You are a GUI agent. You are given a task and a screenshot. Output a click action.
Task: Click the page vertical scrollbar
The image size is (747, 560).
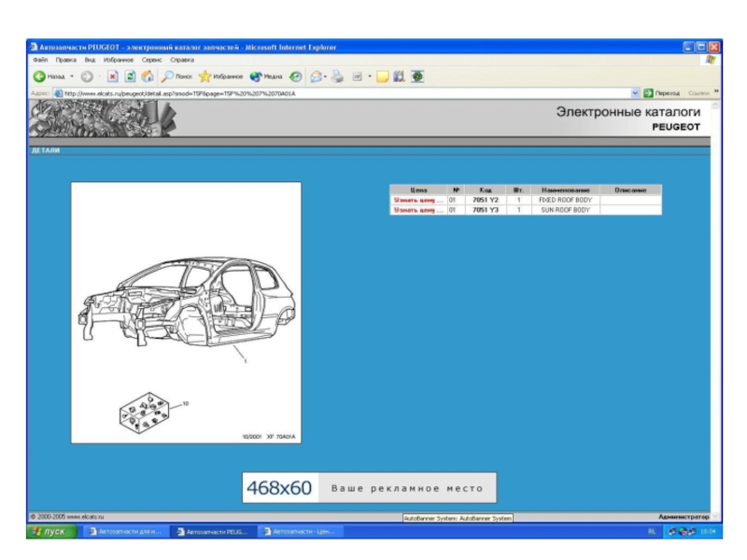715,311
